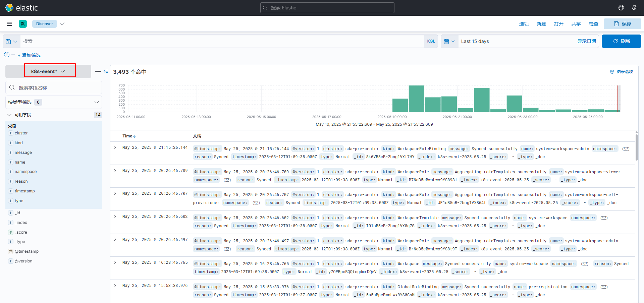Expand the 20:26:46.709 document row
This screenshot has width=644, height=303.
(115, 171)
